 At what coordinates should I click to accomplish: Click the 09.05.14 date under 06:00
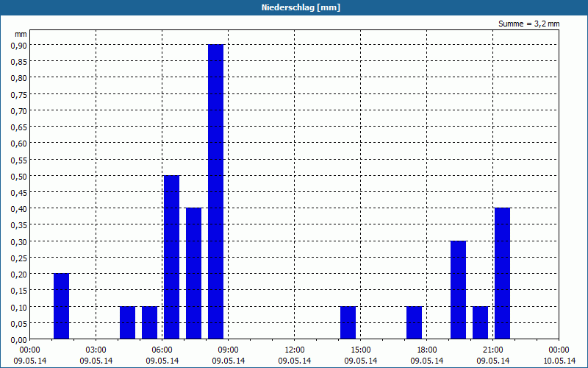click(162, 361)
